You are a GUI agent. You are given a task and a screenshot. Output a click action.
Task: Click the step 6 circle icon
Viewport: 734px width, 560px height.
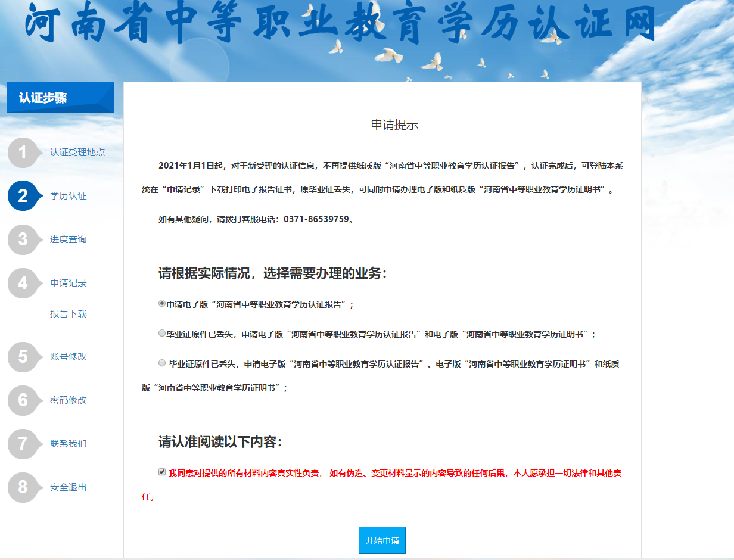coord(23,400)
